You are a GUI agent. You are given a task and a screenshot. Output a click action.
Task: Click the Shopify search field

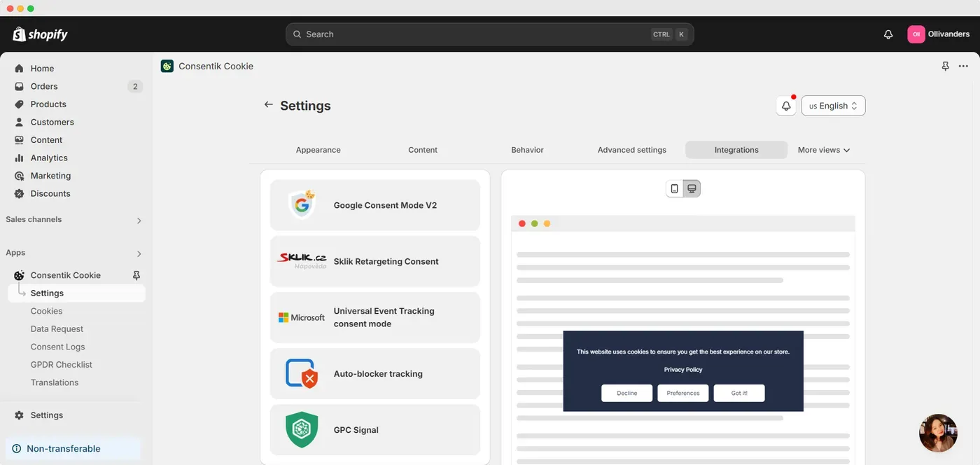click(x=489, y=34)
